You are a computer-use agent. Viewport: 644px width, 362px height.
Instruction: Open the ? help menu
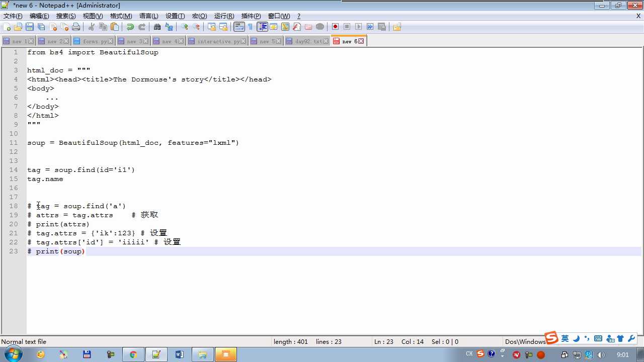pos(299,16)
